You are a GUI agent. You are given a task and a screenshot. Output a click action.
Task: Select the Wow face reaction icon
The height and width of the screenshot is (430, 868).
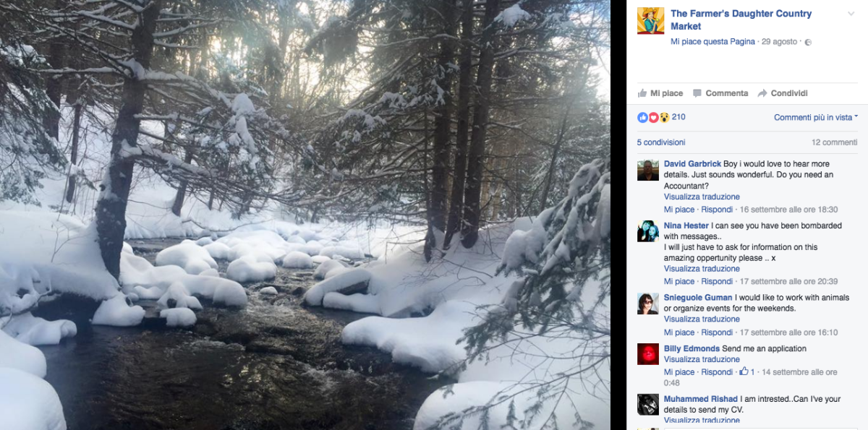tap(664, 118)
